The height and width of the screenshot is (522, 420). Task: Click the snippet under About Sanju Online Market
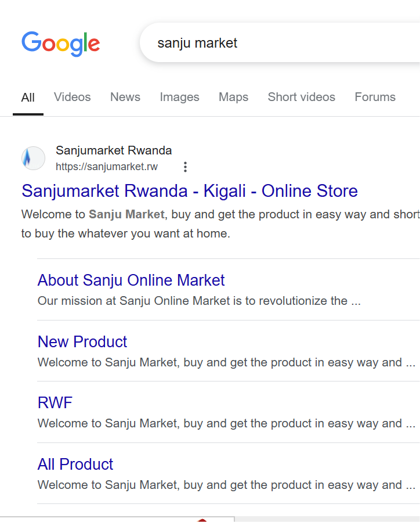coord(199,301)
